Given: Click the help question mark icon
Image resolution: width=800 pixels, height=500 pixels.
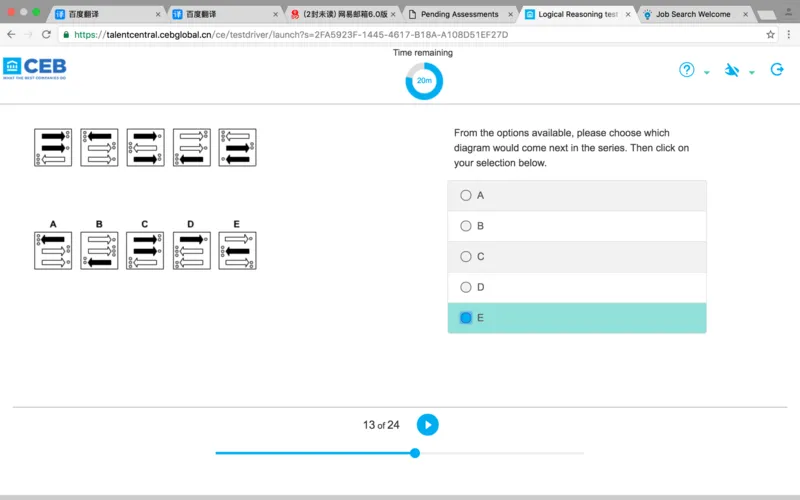Looking at the screenshot, I should (x=687, y=70).
